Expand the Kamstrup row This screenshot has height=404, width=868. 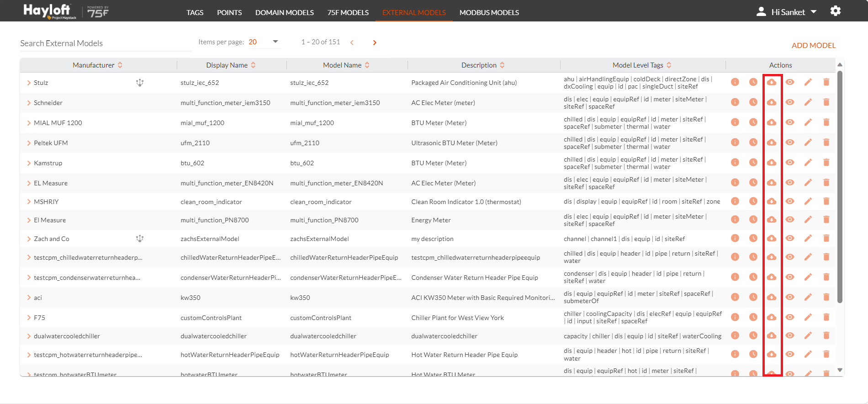pos(29,163)
